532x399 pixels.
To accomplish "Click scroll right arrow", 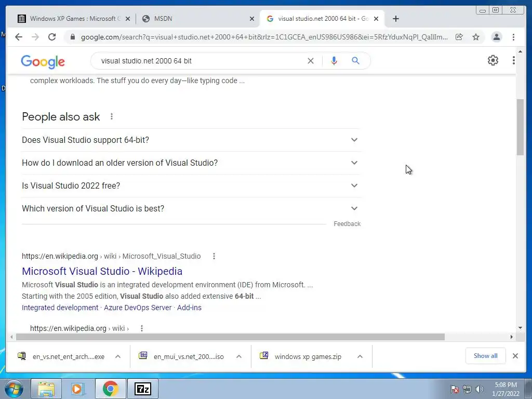I will 511,337.
